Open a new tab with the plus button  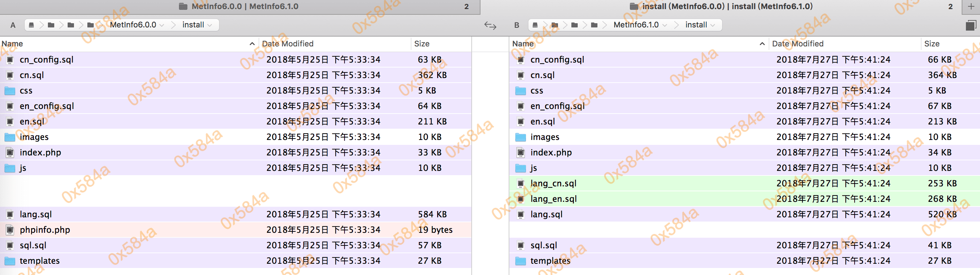(971, 6)
